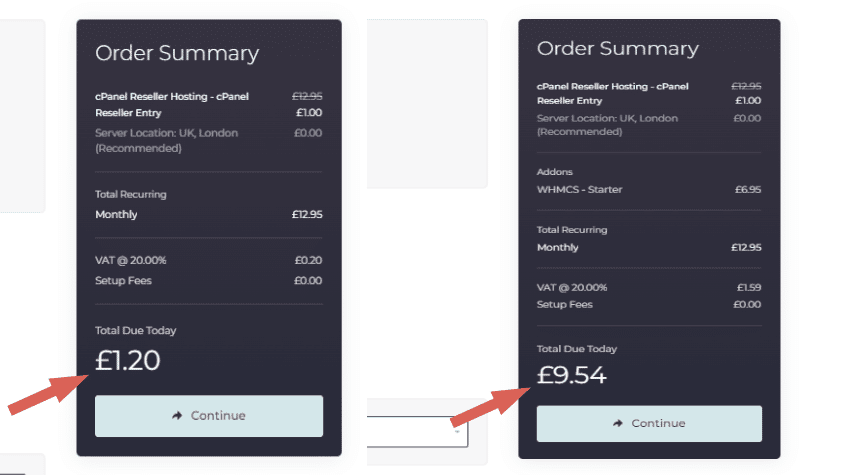This screenshot has height=475, width=846.
Task: Click the Order Summary heading above the £9.54 total
Action: pyautogui.click(x=618, y=49)
